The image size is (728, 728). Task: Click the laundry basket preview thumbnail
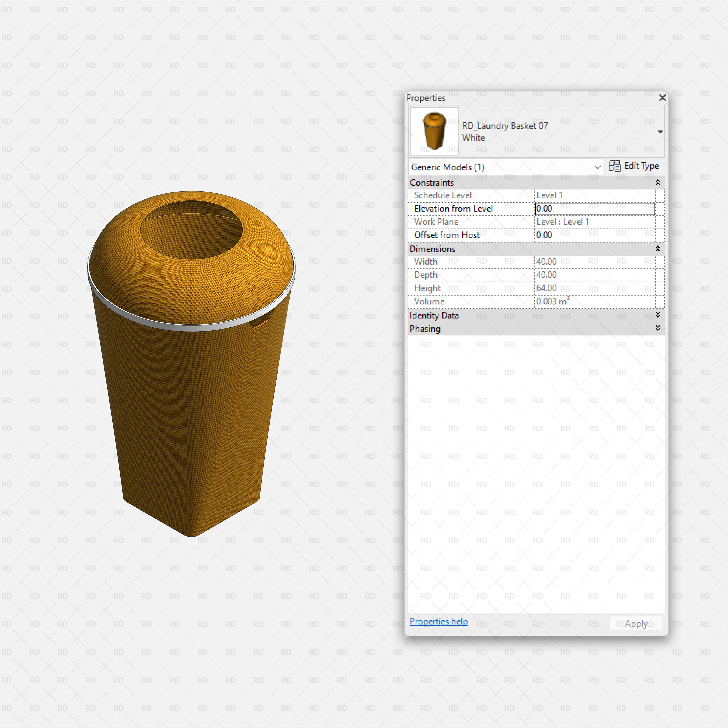click(434, 131)
